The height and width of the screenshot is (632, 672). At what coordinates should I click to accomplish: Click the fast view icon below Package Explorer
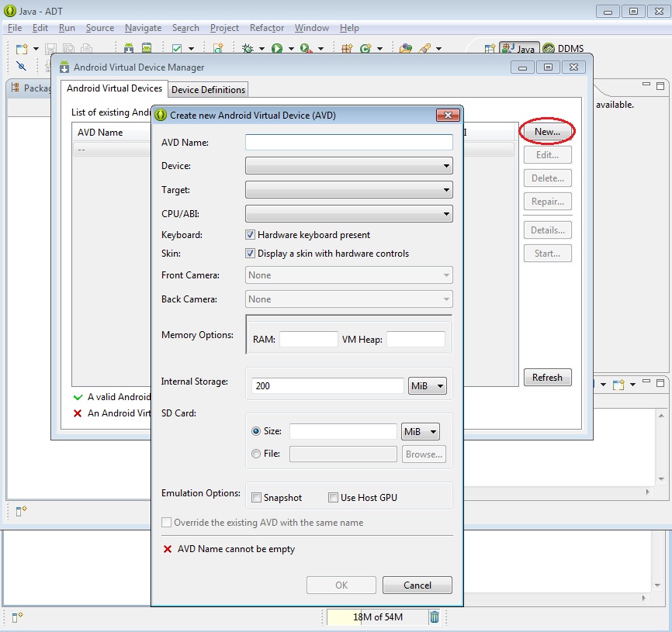[21, 510]
